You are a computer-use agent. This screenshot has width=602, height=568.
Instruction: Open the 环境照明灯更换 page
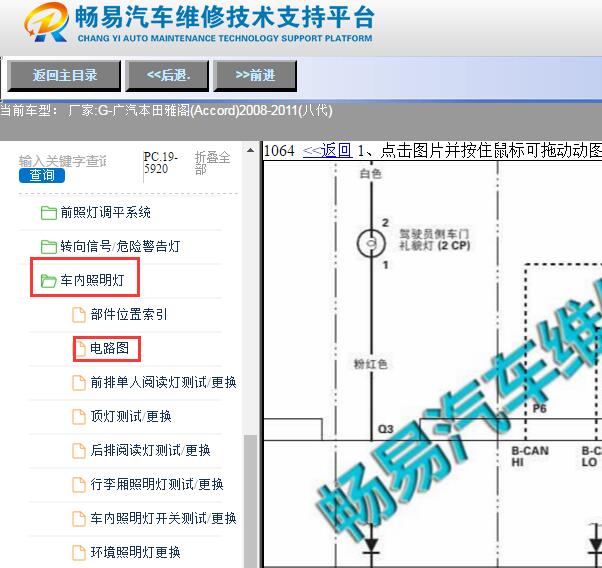point(136,552)
